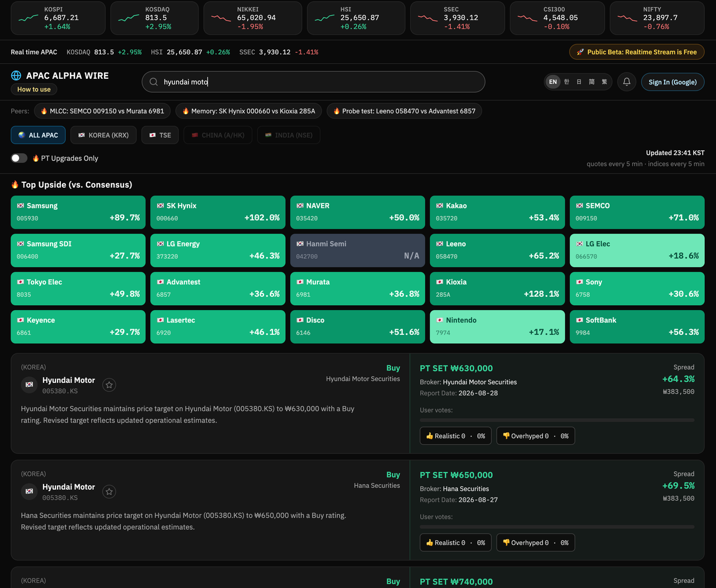Open the Lasertec 6920 upside tile
This screenshot has height=588, width=716.
point(218,326)
